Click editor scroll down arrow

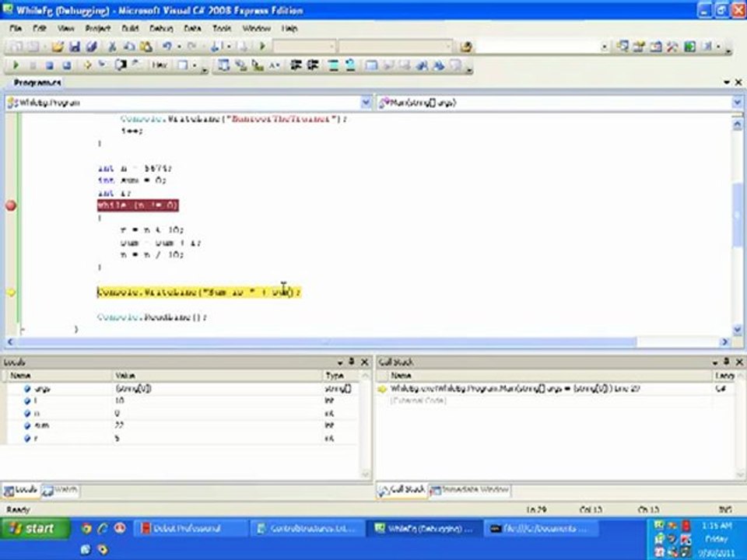click(x=737, y=330)
